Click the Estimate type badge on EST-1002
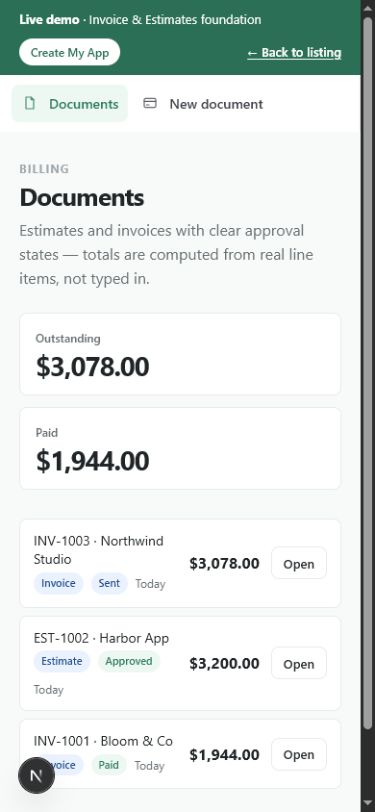Image resolution: width=375 pixels, height=812 pixels. pos(62,661)
